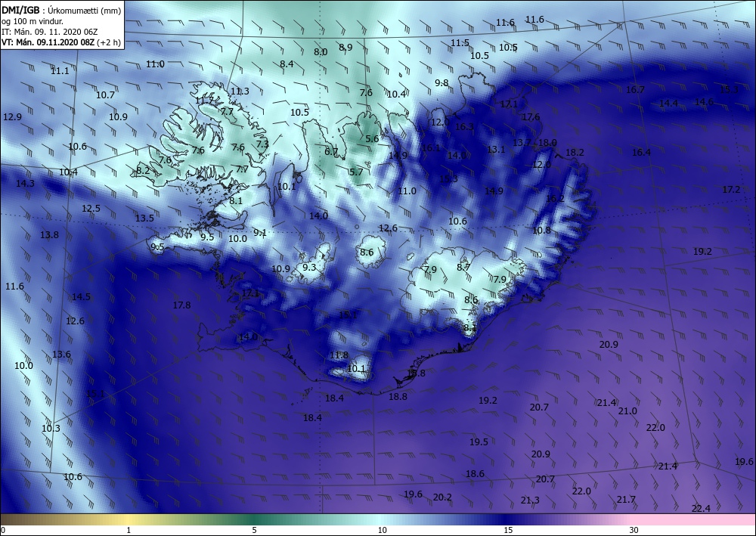Click the color scale tick label 5

[254, 531]
